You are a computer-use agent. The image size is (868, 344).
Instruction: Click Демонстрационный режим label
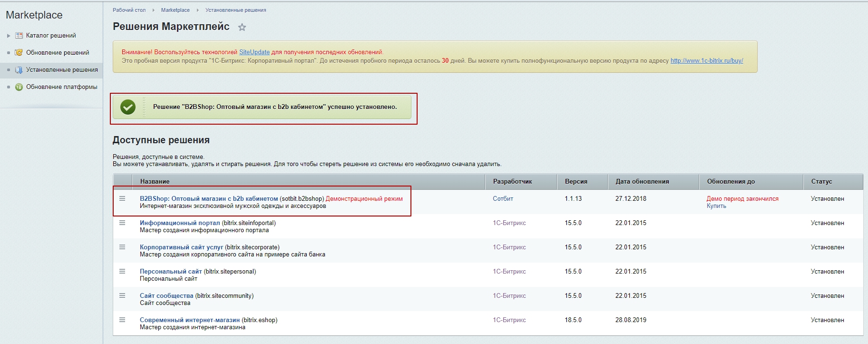(x=364, y=199)
